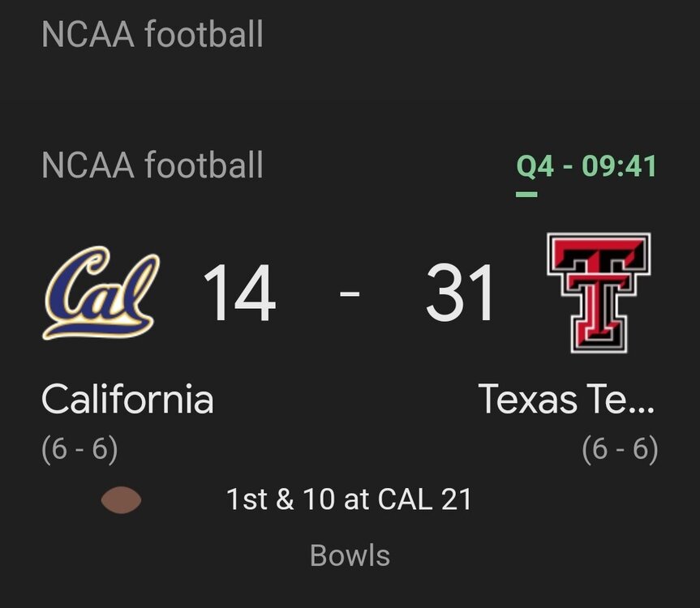Viewport: 700px width, 608px height.
Task: Select the hyphen between the two scores
Action: point(350,292)
